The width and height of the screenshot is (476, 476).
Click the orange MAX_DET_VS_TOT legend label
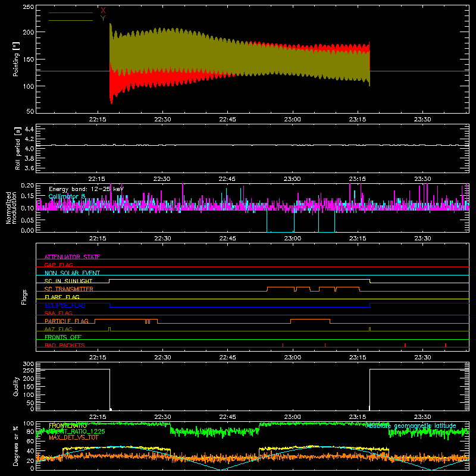pos(74,437)
